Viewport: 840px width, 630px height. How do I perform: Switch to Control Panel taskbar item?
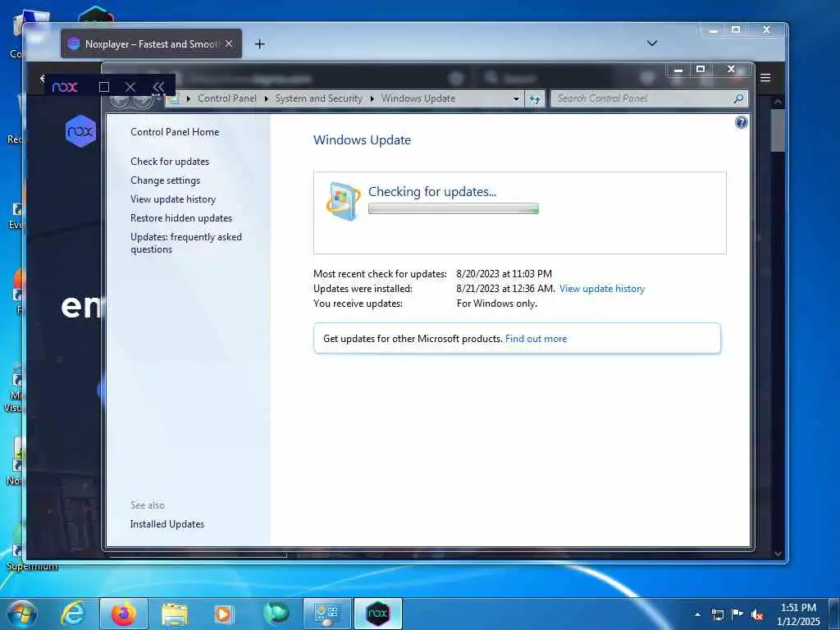pos(326,614)
